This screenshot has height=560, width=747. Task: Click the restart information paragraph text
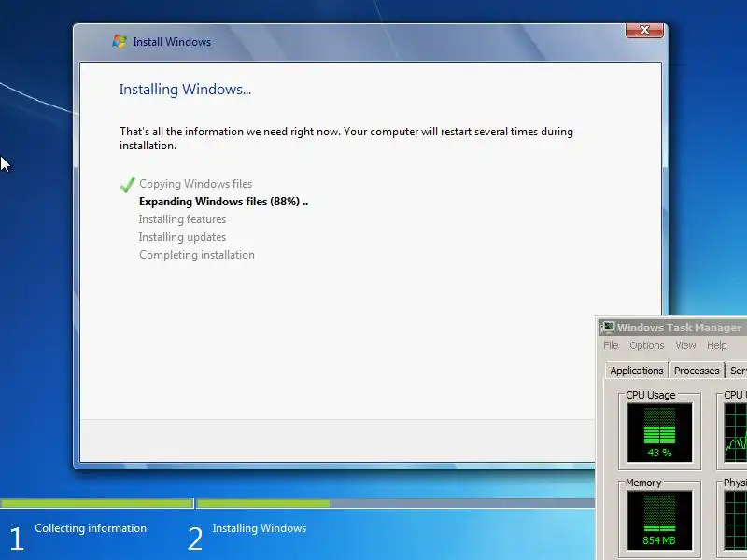pyautogui.click(x=346, y=138)
